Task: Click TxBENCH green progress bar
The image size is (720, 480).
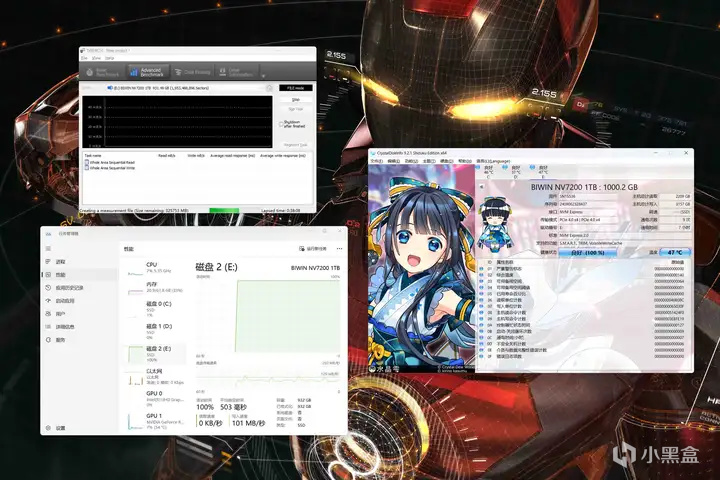Action: point(224,210)
